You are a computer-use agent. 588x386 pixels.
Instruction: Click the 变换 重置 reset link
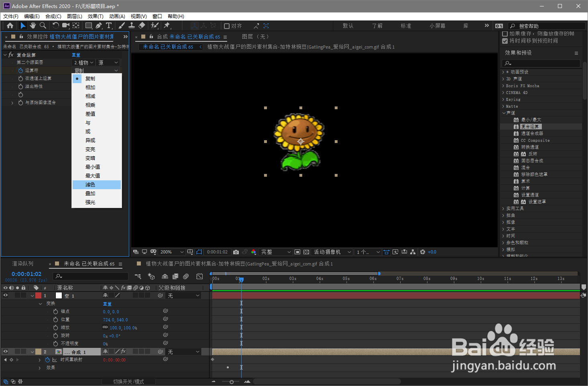[107, 304]
